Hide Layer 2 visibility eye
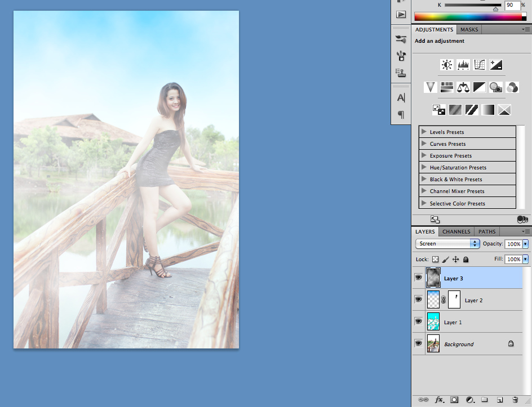532x407 pixels. coord(418,299)
